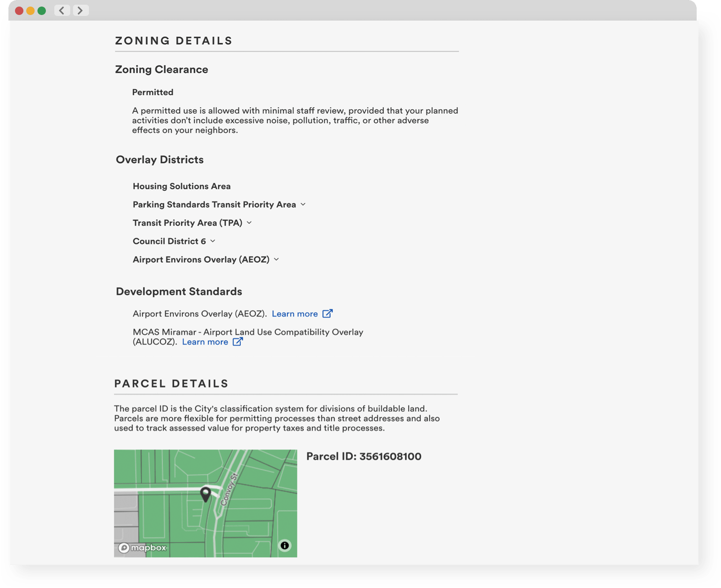The height and width of the screenshot is (588, 721).
Task: Open Learn more link for MCAS Miramar ALUCOZ
Action: coord(205,342)
